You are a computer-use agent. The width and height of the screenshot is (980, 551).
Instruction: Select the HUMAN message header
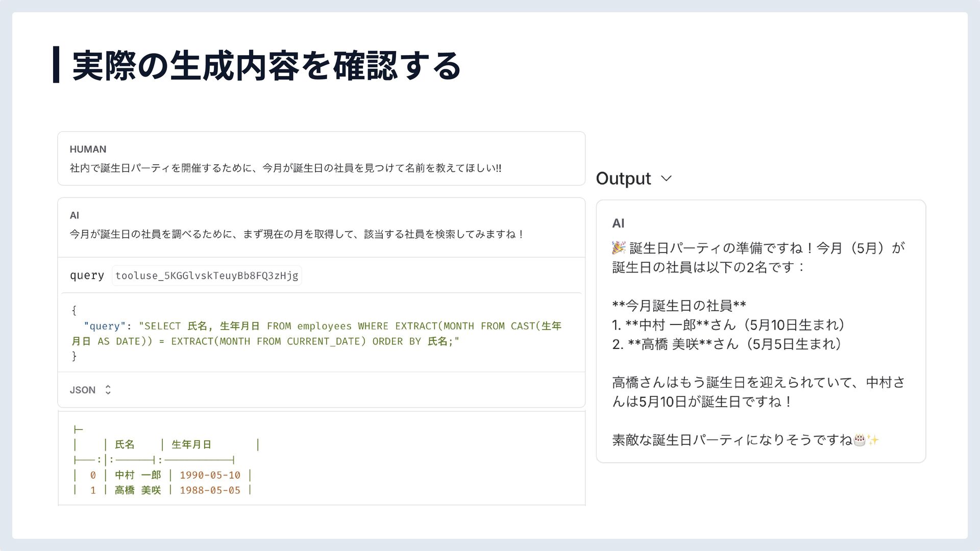click(88, 149)
